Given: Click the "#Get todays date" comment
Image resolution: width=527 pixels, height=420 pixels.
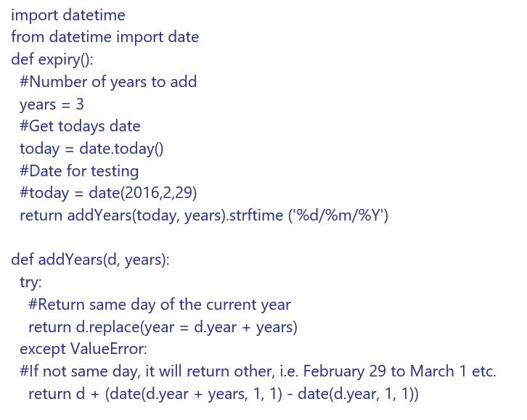Looking at the screenshot, I should coord(80,126).
